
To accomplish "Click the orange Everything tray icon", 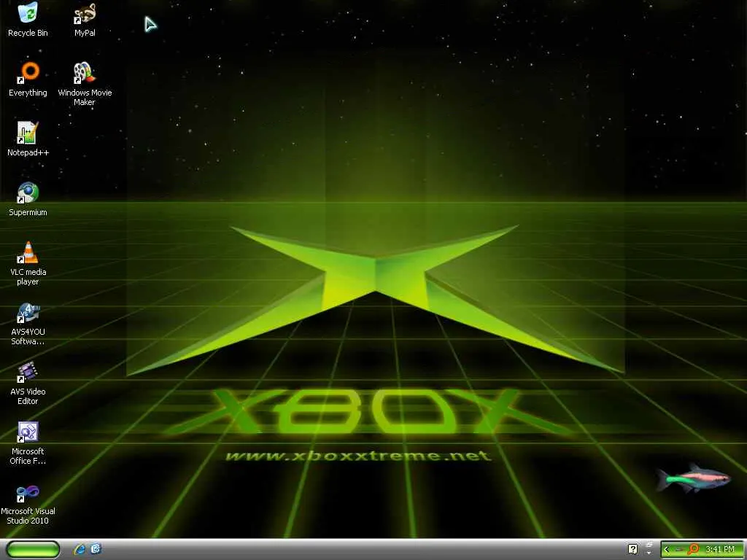I will (694, 549).
